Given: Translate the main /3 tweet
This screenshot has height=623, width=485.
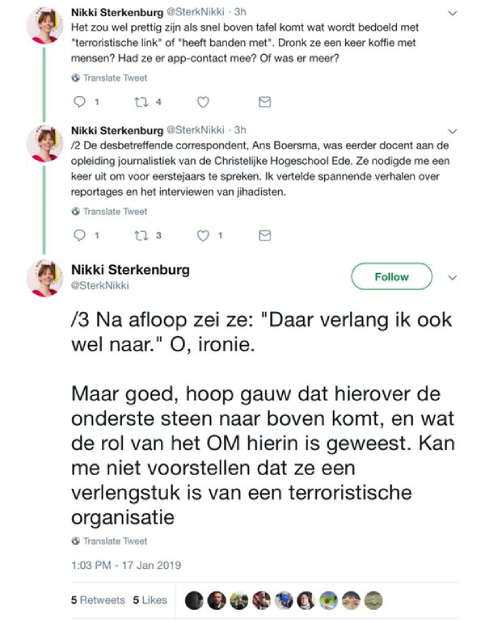Looking at the screenshot, I should pyautogui.click(x=109, y=541).
